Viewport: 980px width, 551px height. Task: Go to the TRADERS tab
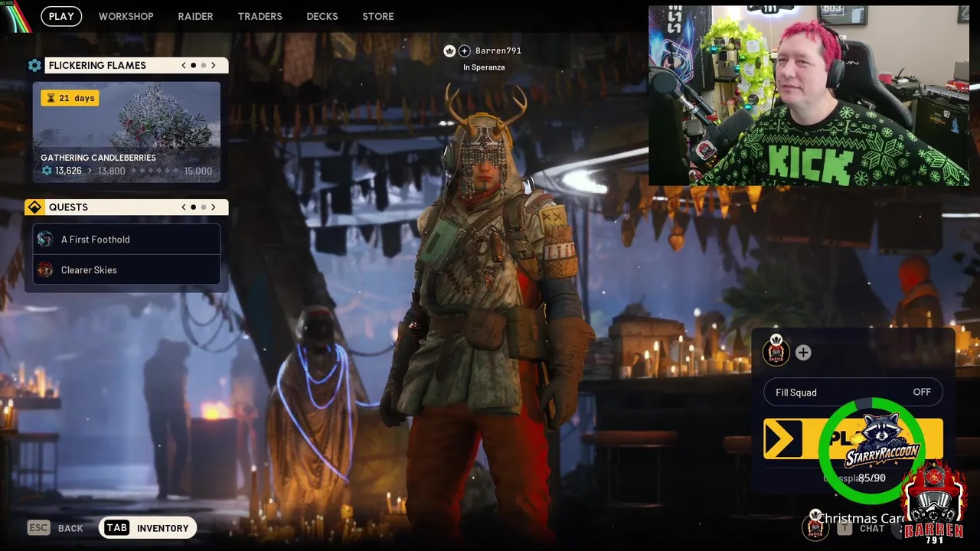pyautogui.click(x=260, y=16)
